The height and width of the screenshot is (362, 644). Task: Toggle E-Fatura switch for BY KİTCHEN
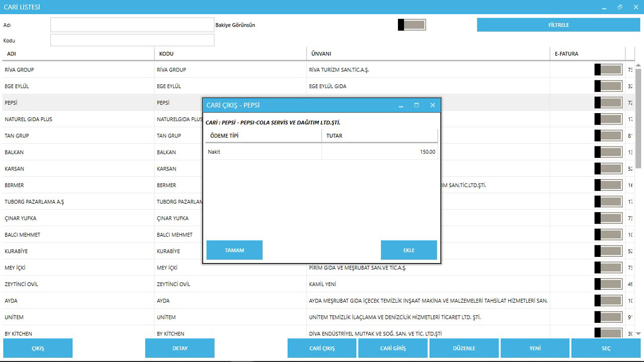609,333
